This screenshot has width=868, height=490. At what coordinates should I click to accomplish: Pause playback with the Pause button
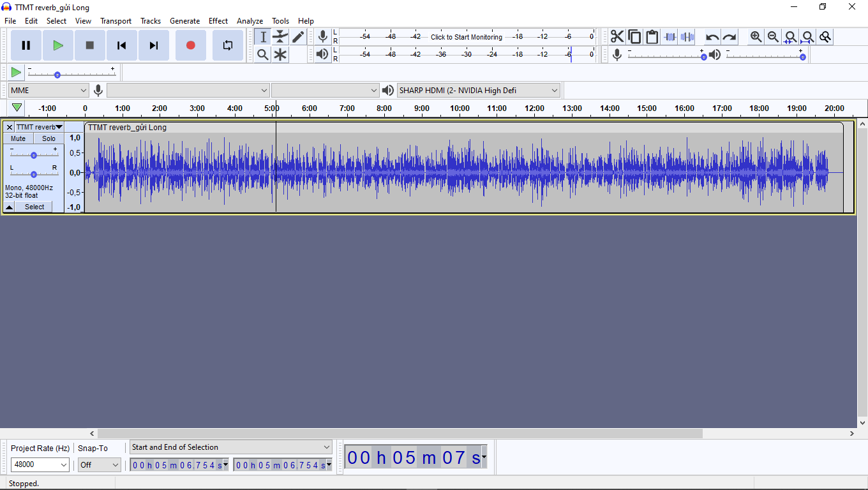click(x=26, y=45)
